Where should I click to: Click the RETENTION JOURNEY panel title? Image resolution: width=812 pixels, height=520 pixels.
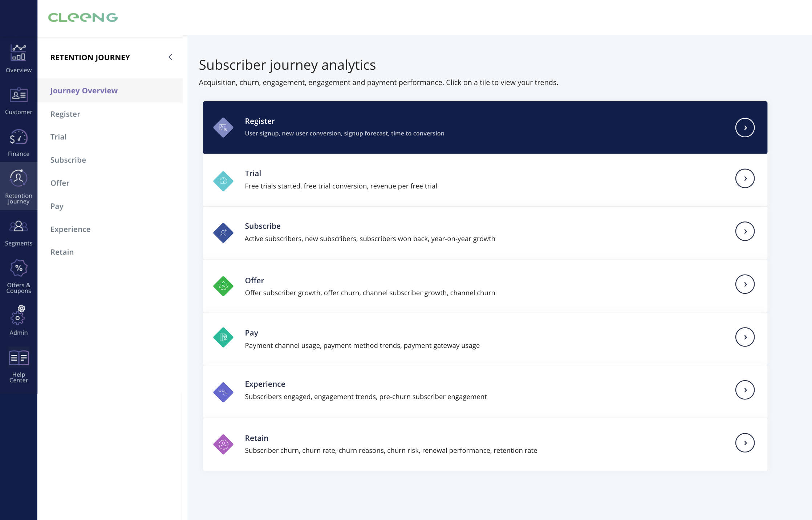click(x=90, y=57)
